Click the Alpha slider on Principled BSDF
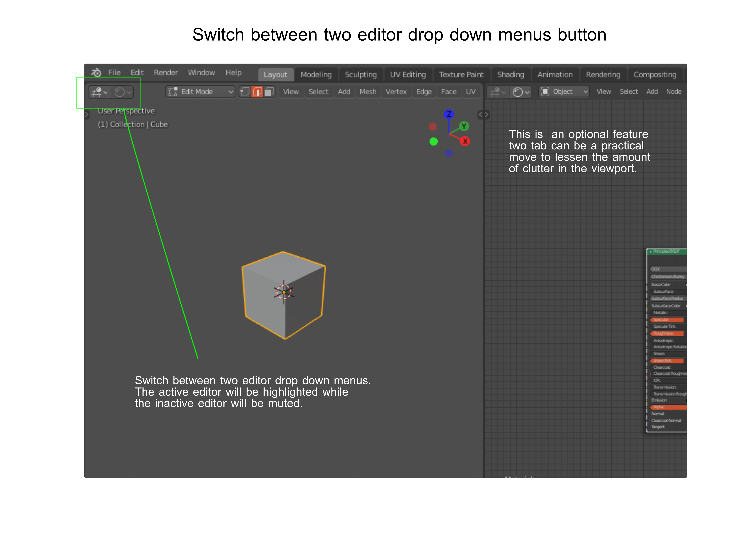The image size is (756, 534). click(668, 408)
